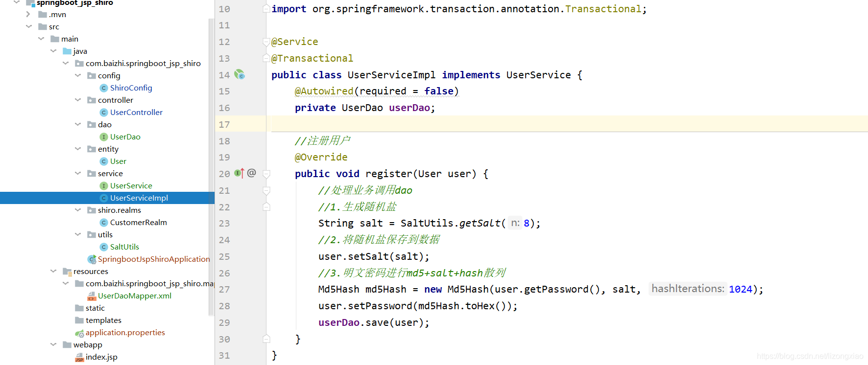Screen dimensions: 868x365
Task: Click the User entity class icon
Action: [x=104, y=161]
